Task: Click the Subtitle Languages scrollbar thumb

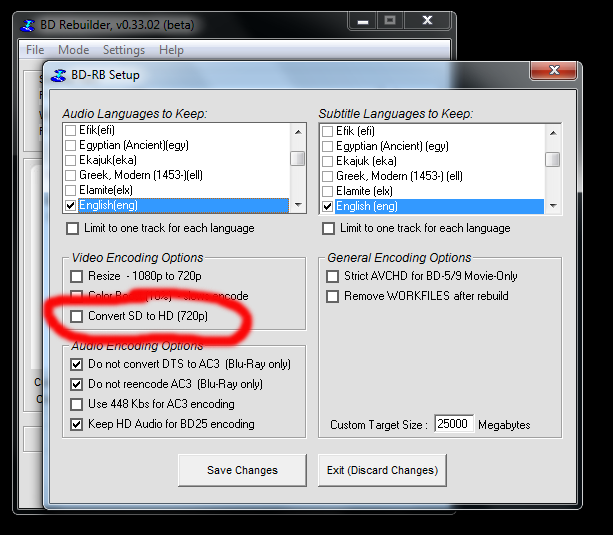Action: point(553,160)
